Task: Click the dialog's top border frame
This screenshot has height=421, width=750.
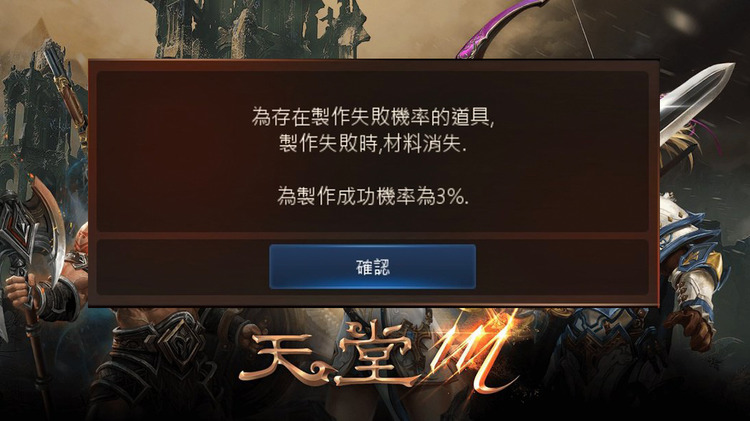Action: point(374,65)
